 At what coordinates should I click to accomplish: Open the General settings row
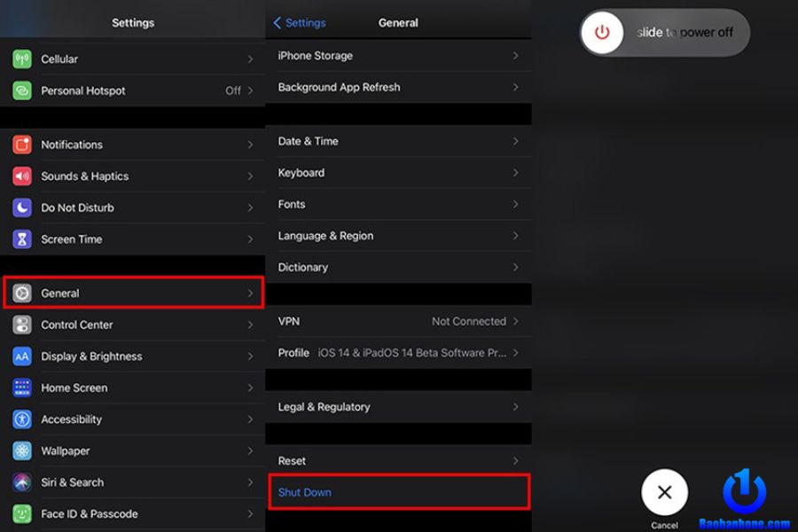point(133,293)
